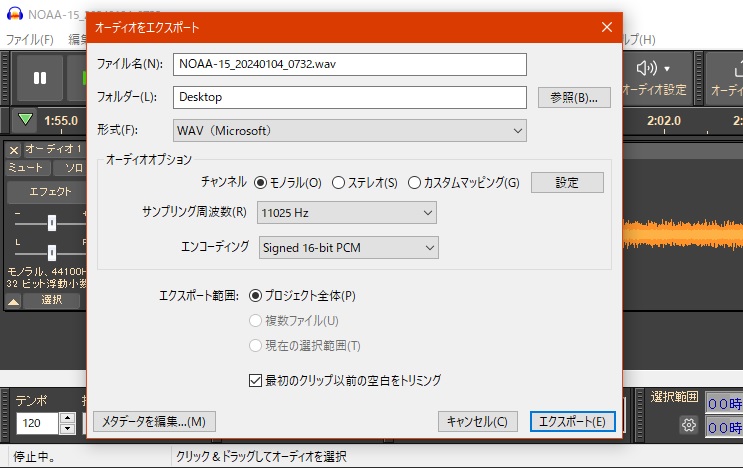Click the selection range gear icon
This screenshot has width=743, height=468.
pos(688,424)
